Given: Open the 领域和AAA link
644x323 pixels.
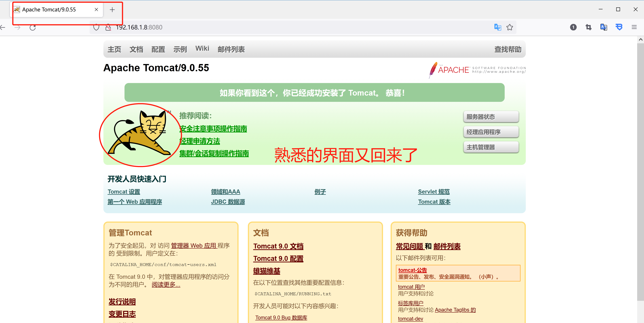Looking at the screenshot, I should 225,192.
